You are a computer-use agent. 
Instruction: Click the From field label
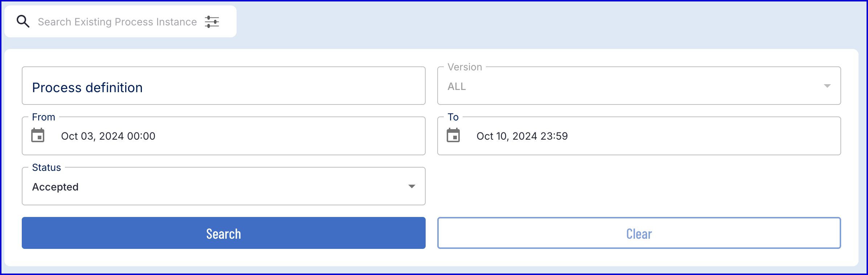click(x=44, y=117)
